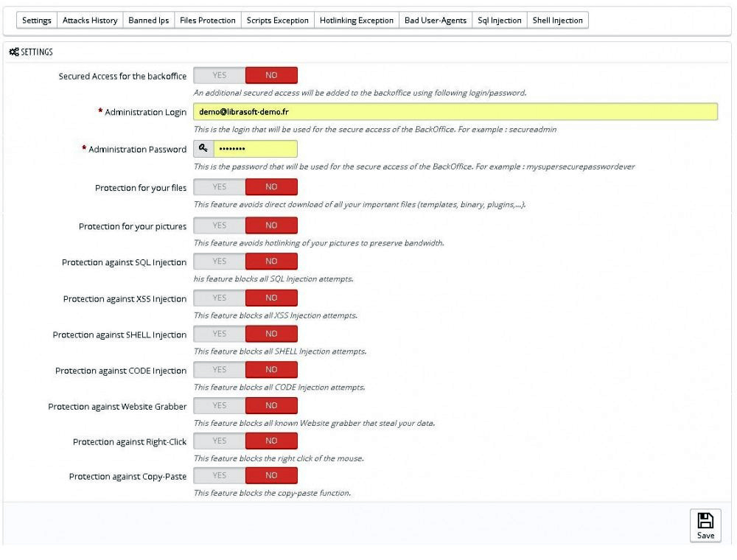
Task: Click help text 'This feature blocks the copy-paste function.'
Action: [272, 493]
